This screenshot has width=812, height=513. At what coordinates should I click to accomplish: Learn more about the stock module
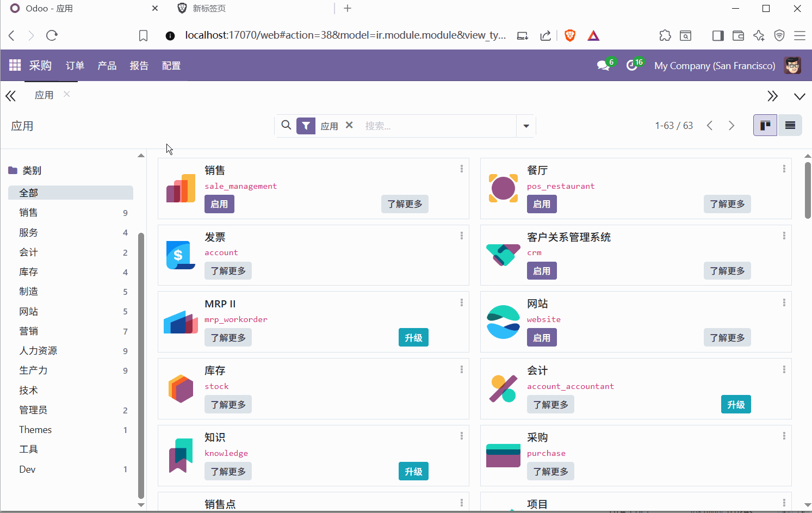click(x=228, y=405)
